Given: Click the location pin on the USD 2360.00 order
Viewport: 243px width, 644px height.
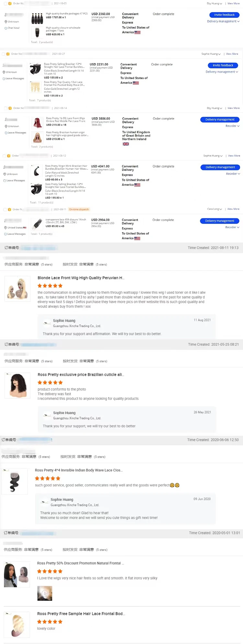Looking at the screenshot, I should pos(6,22).
